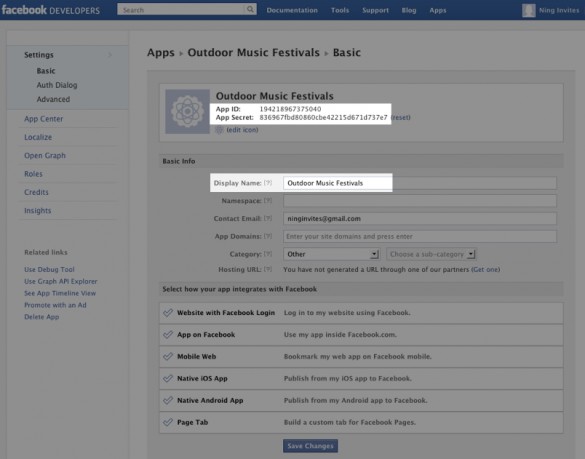Screen dimensions: 585x459
Task: Focus the top Search field
Action: point(181,10)
